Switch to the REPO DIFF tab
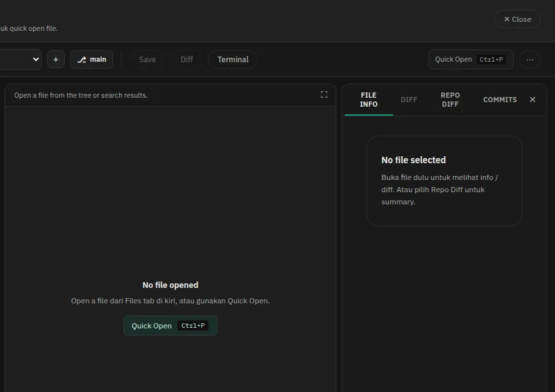The image size is (555, 392). 450,100
